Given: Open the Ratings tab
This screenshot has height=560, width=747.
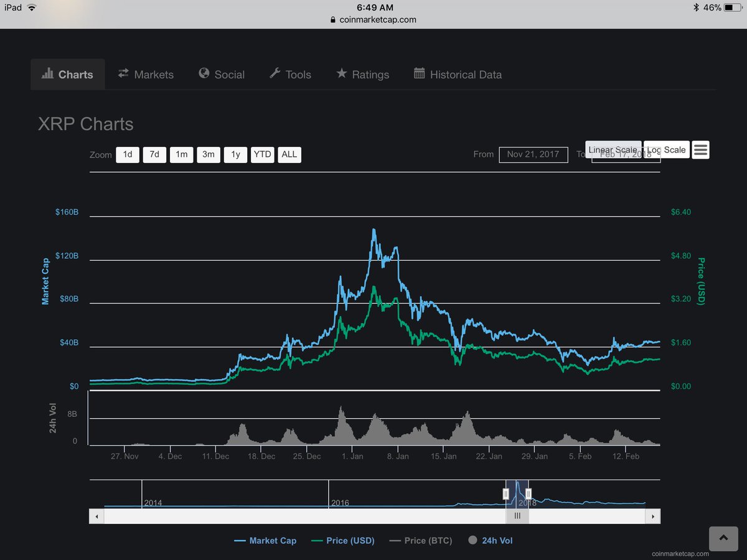Looking at the screenshot, I should click(x=363, y=74).
